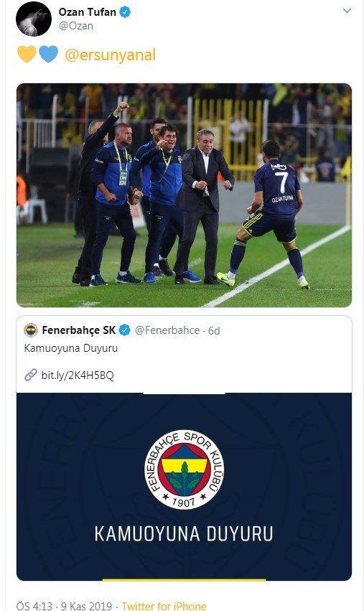
Task: Open the Kamuoyuna Duyuru quoted tweet text
Action: (71, 348)
